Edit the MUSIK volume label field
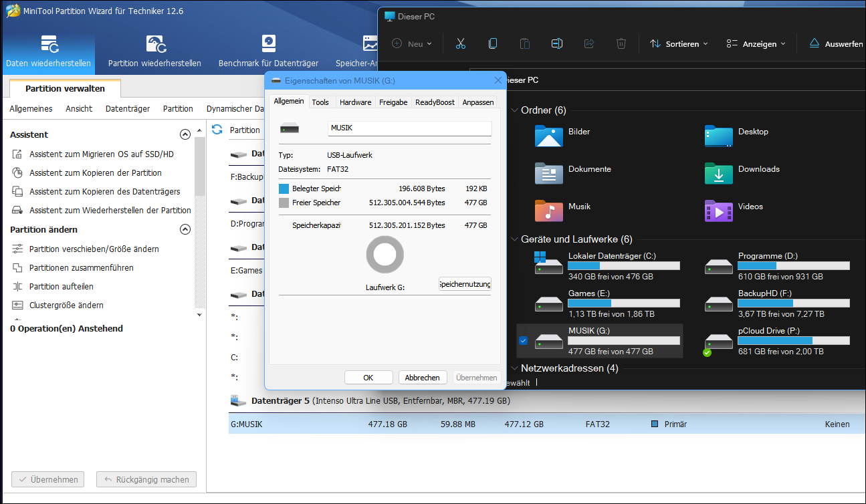 pos(410,128)
